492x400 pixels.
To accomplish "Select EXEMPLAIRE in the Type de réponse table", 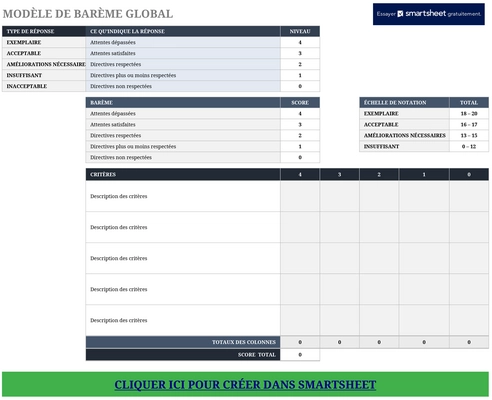I will pos(44,42).
